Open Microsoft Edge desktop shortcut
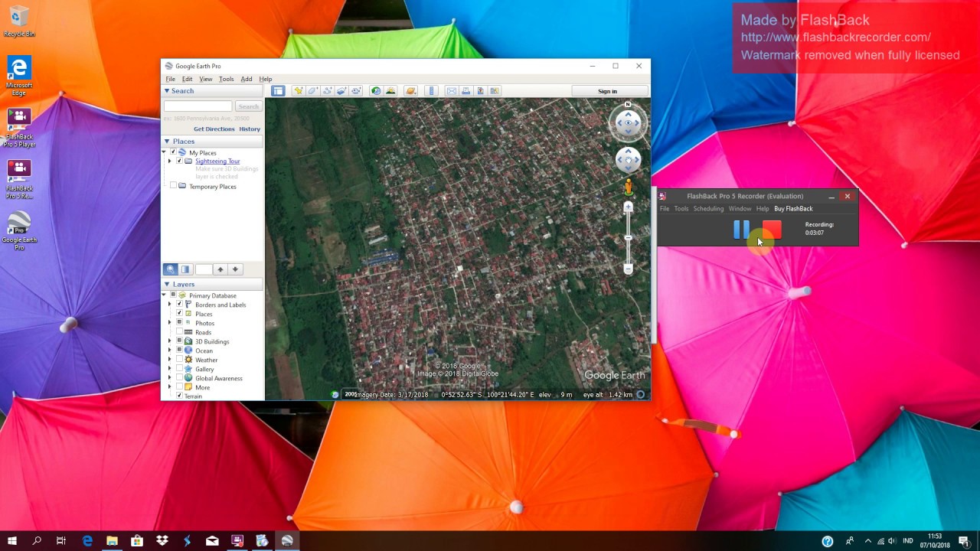This screenshot has height=551, width=980. point(18,77)
